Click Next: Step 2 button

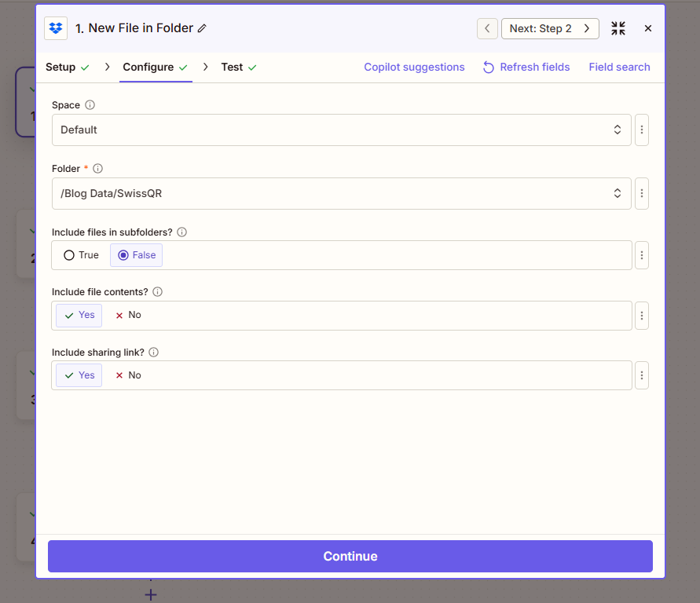(549, 28)
